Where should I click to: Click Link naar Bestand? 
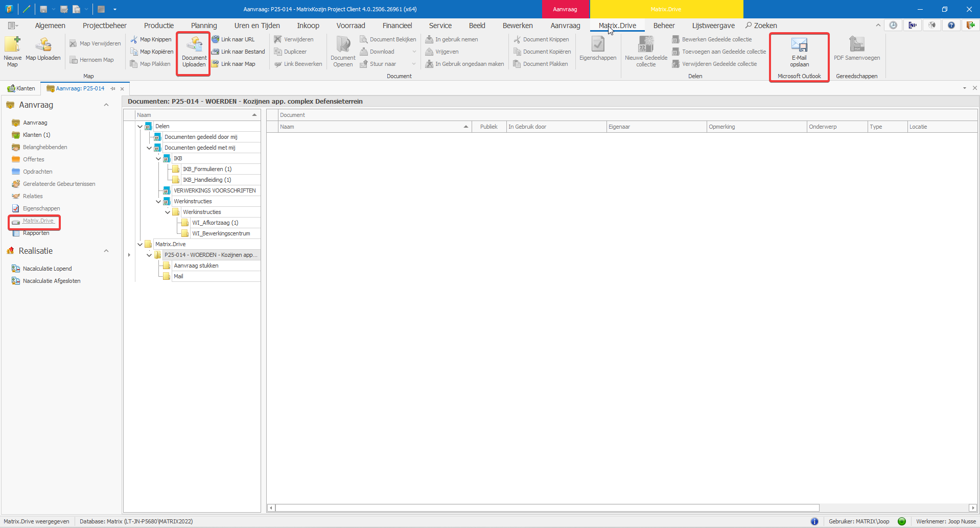pos(238,52)
